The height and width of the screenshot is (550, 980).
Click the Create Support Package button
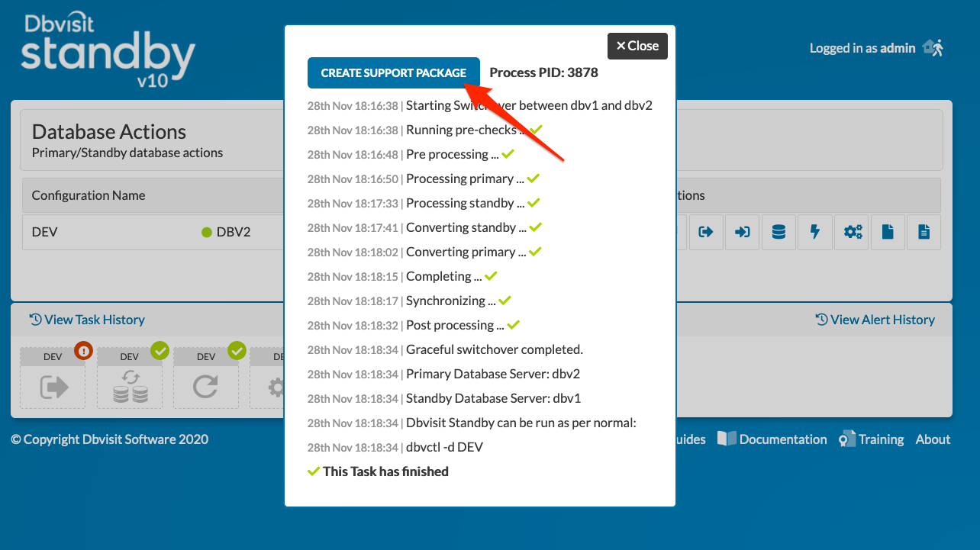[x=393, y=73]
